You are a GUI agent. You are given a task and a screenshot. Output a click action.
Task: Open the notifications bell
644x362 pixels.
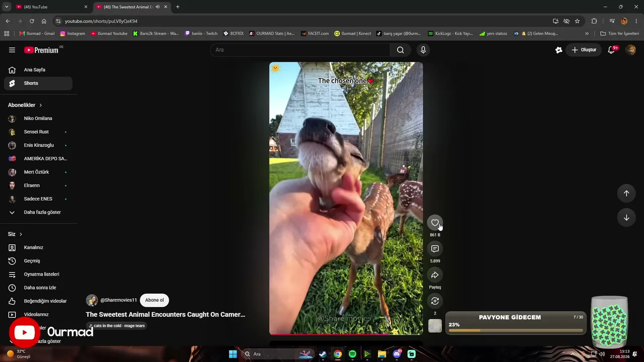[612, 50]
